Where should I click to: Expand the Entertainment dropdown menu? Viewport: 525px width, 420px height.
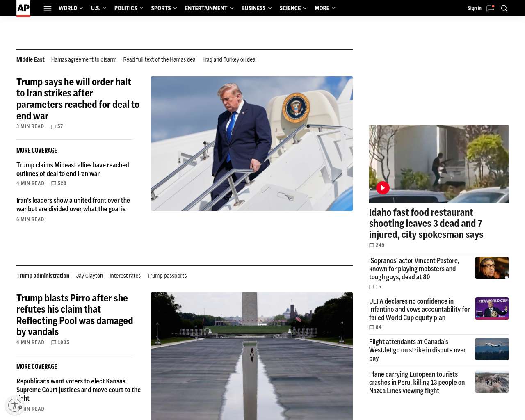[x=209, y=8]
